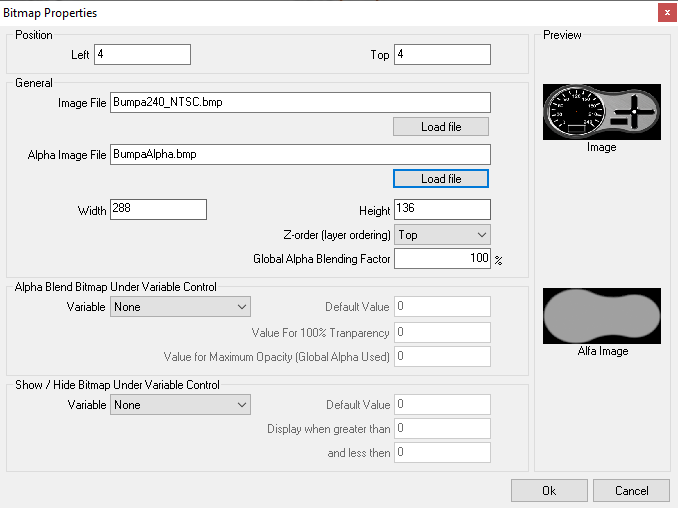Click the Global Alpha Blending Factor field
Image resolution: width=678 pixels, height=508 pixels.
(x=442, y=259)
